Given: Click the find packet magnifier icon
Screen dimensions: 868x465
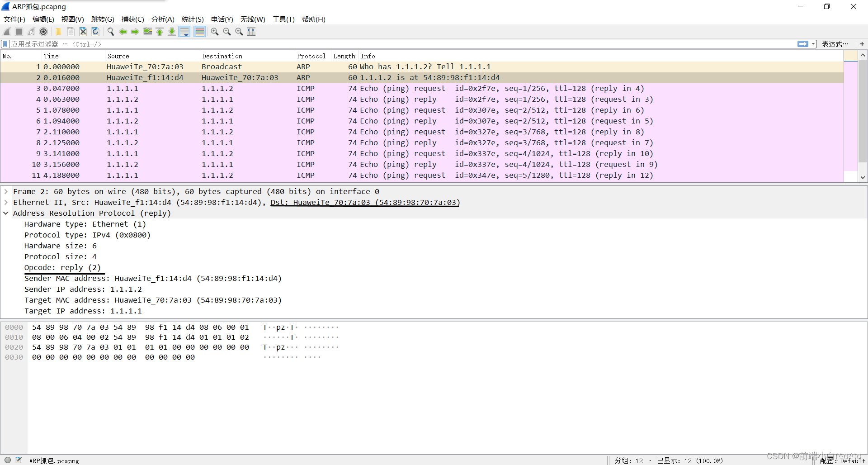Looking at the screenshot, I should pyautogui.click(x=110, y=32).
